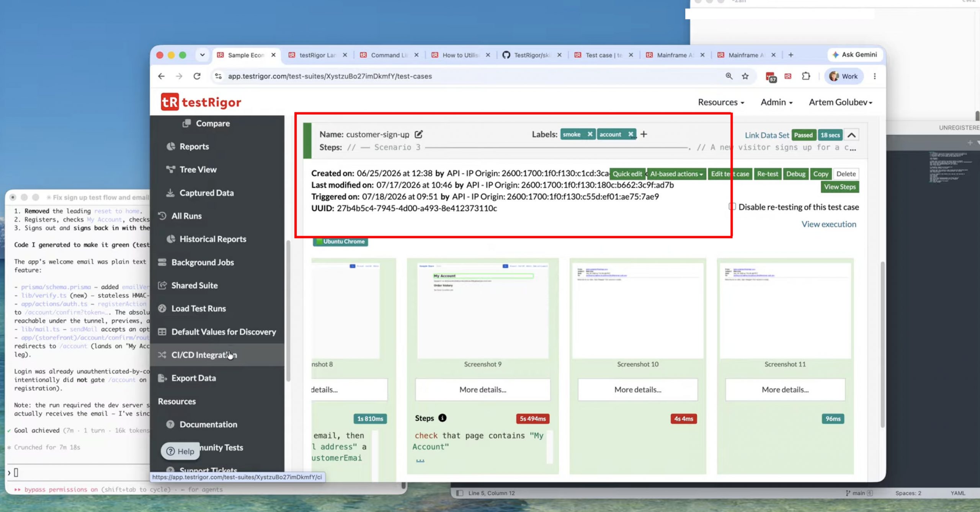The height and width of the screenshot is (512, 980).
Task: Click the Quick edit button
Action: tap(627, 174)
